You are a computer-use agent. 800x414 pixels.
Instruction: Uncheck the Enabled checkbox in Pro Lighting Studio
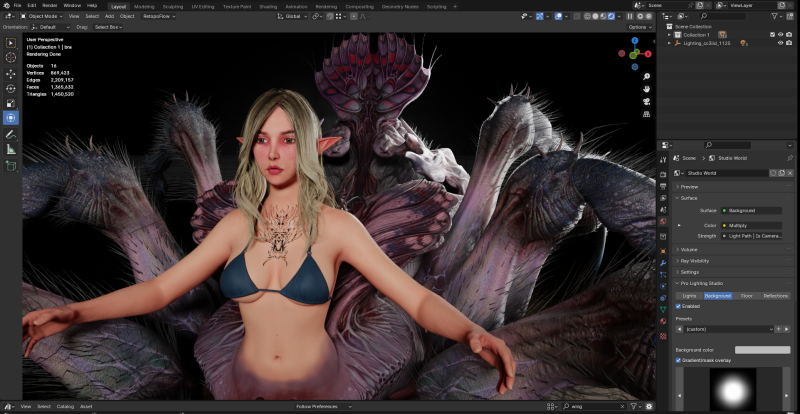pos(679,306)
